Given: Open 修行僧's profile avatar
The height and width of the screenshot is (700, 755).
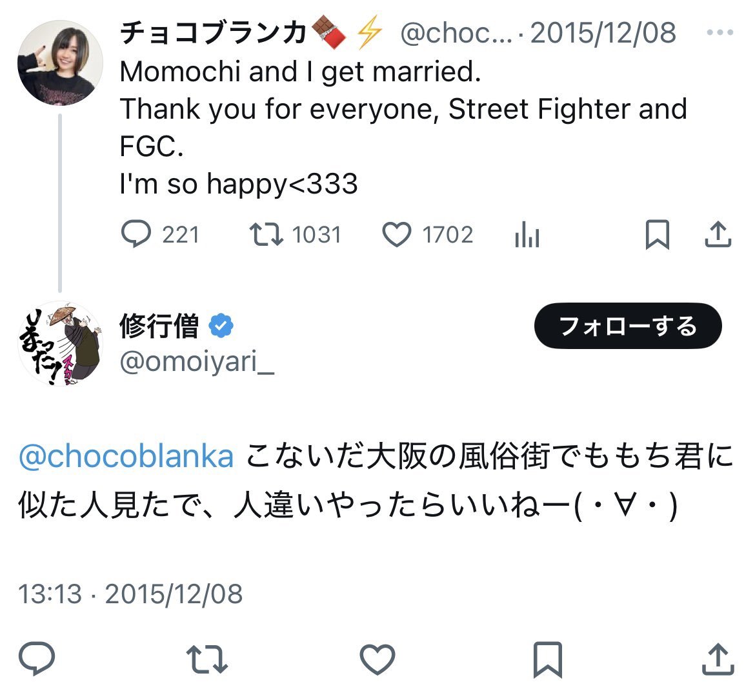Looking at the screenshot, I should pos(60,343).
